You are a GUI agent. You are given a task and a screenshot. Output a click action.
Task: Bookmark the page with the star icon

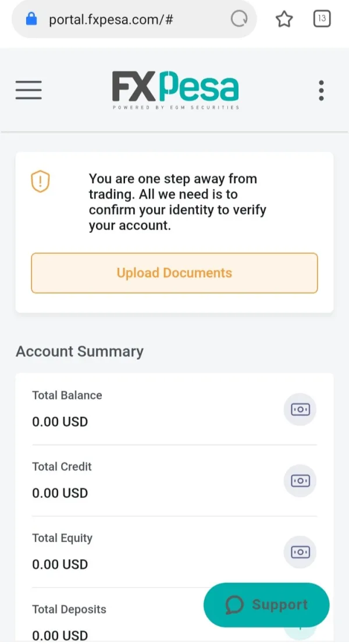pos(284,19)
